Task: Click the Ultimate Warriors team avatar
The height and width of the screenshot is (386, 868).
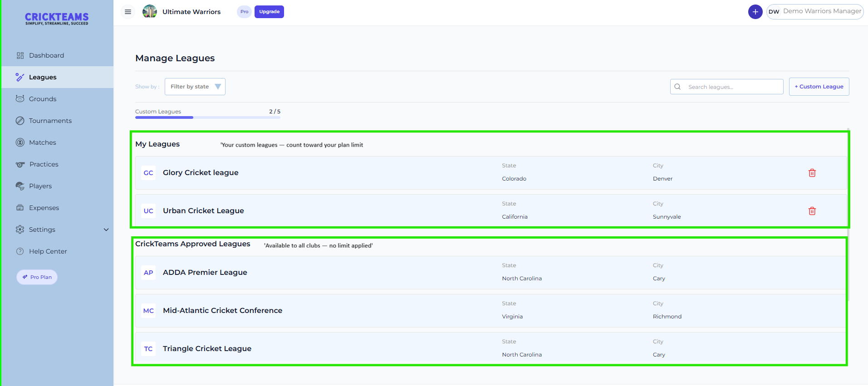Action: coord(150,11)
